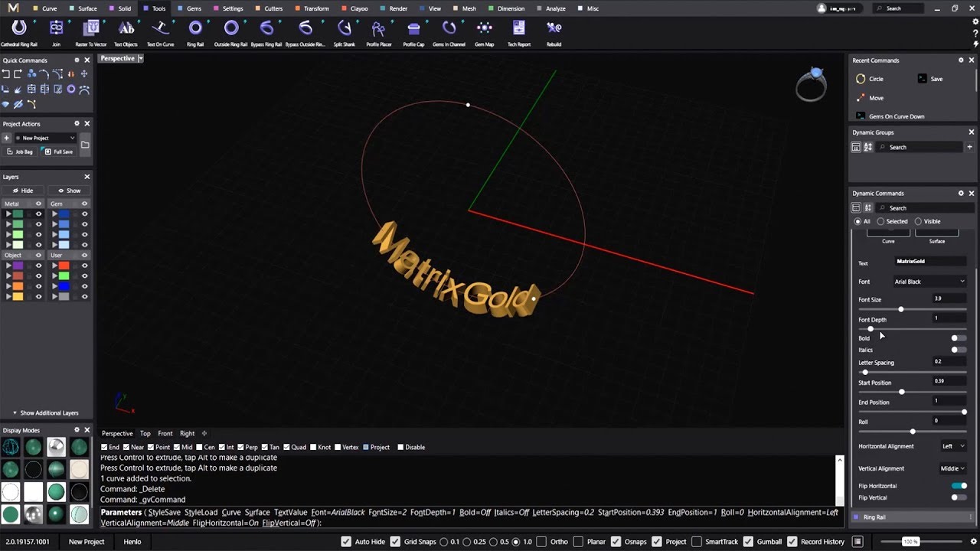Run the Circle recent command
The image size is (980, 551).
pyautogui.click(x=869, y=79)
